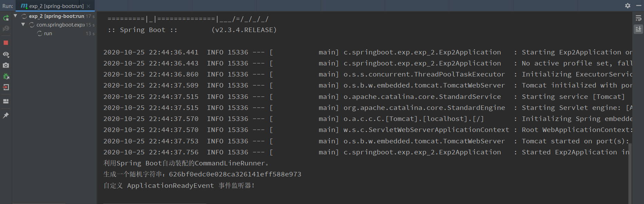Click the Run label in the panel header

[x=8, y=6]
